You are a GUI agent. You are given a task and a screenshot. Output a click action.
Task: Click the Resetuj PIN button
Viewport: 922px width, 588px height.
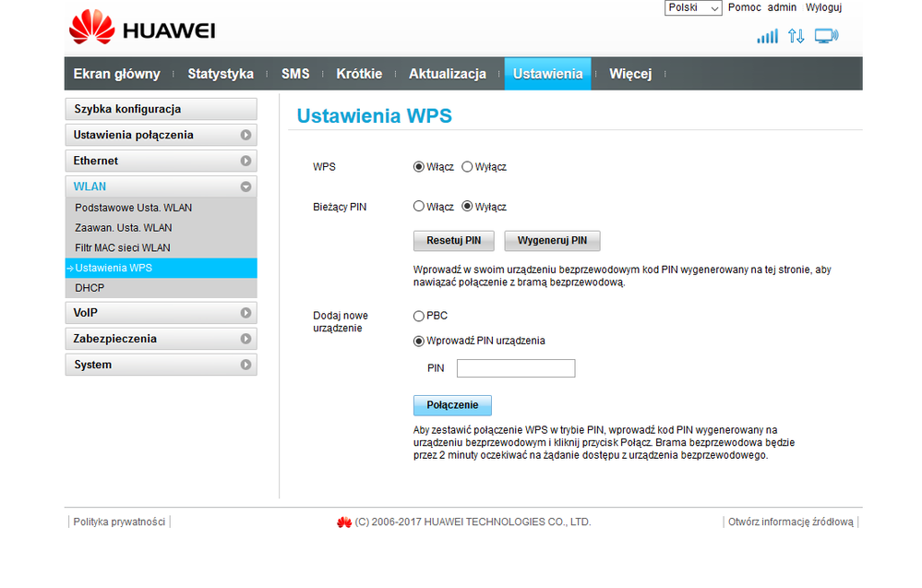pyautogui.click(x=453, y=241)
